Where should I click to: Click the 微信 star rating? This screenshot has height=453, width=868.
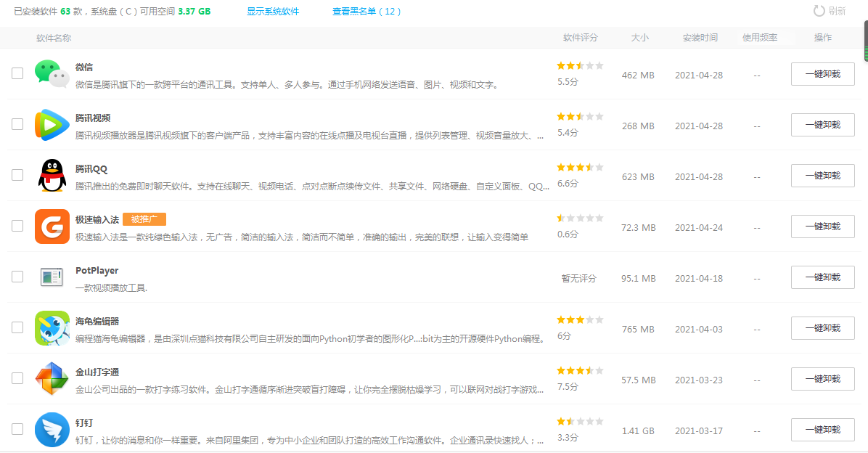coord(580,66)
